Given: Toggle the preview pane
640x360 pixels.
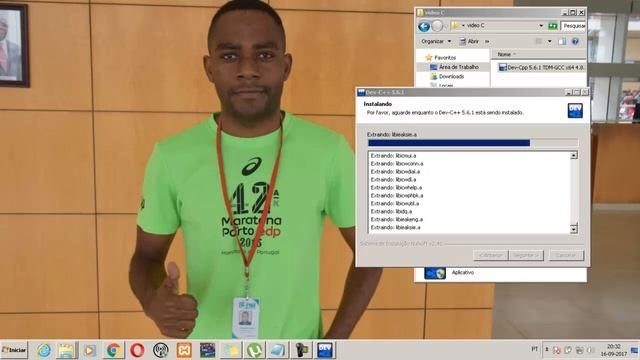Looking at the screenshot, I should (x=562, y=41).
